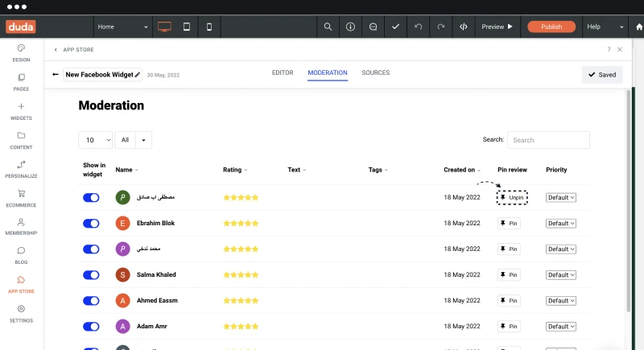Click the Preview button
Viewport: 644px width, 350px height.
click(x=497, y=27)
